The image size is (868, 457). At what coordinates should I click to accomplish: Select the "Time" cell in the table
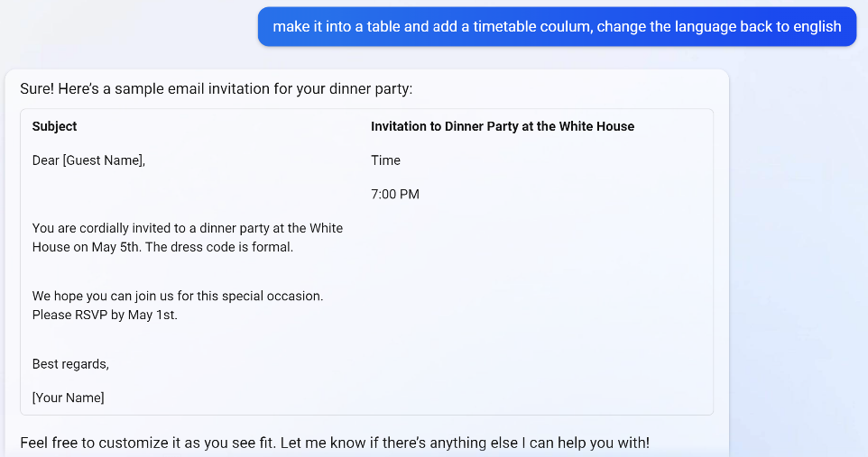tap(385, 160)
